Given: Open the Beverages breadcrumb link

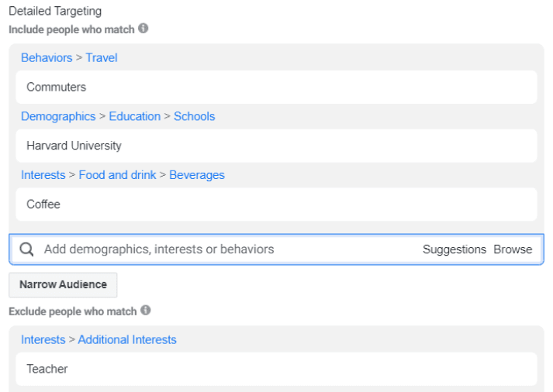Looking at the screenshot, I should pyautogui.click(x=197, y=175).
